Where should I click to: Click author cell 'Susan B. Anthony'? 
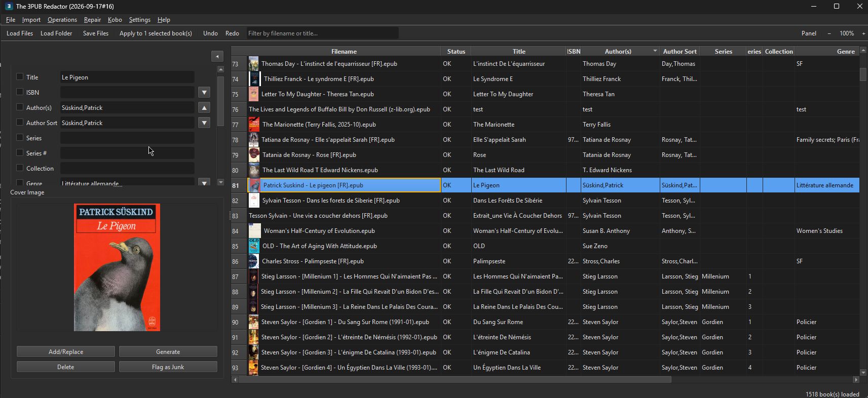[x=620, y=231]
